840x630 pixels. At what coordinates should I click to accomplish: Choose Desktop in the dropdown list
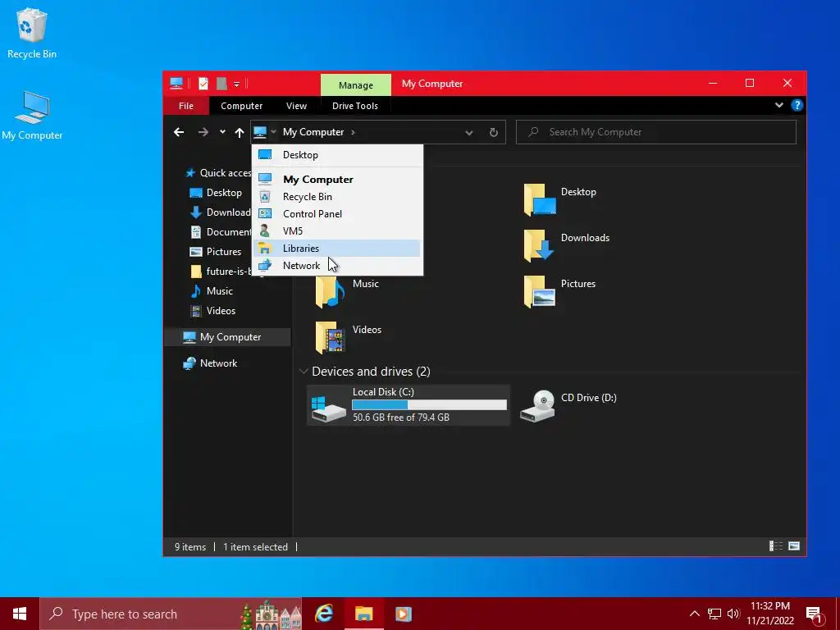[337, 155]
